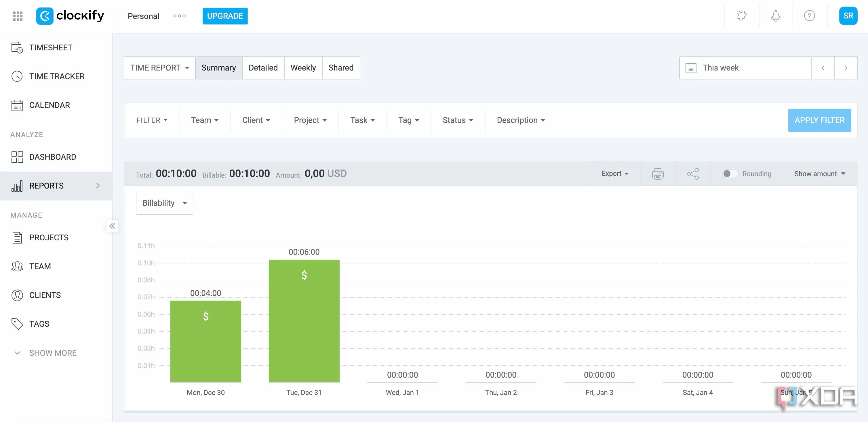Open Projects in the sidebar

coord(56,238)
